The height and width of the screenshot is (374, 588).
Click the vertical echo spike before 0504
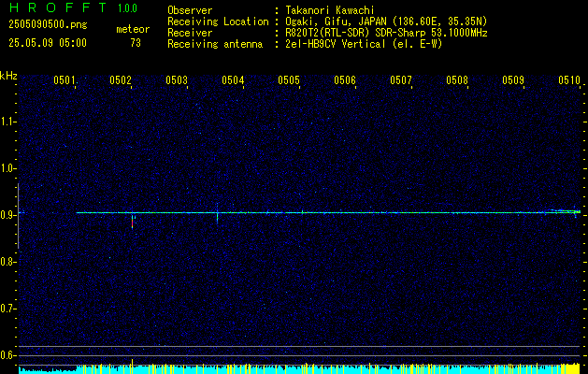(217, 213)
